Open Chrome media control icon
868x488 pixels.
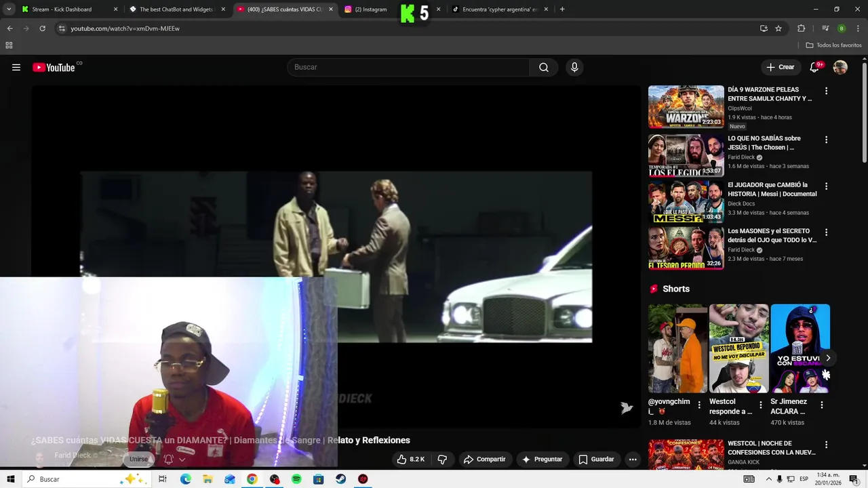[825, 28]
